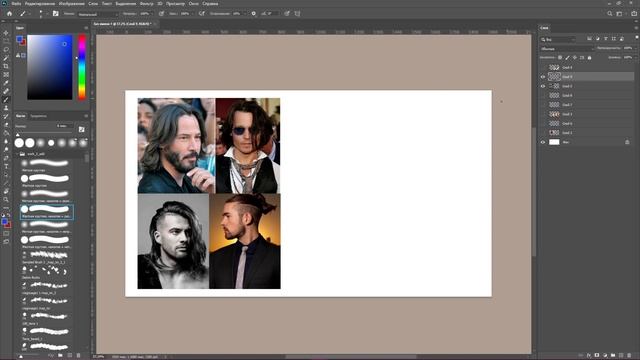Open the brush settings panel icon in options bar
Image resolution: width=640 pixels, height=360 pixels.
(x=56, y=13)
